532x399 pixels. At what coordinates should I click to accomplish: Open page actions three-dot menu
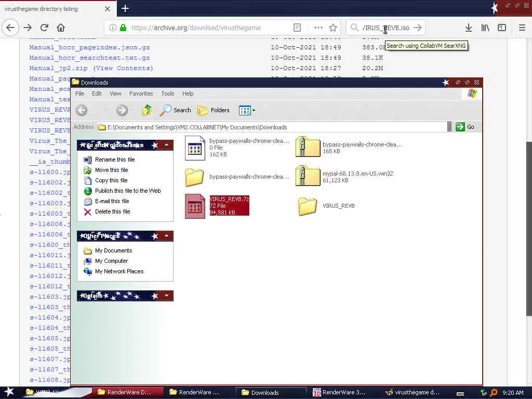tap(318, 28)
